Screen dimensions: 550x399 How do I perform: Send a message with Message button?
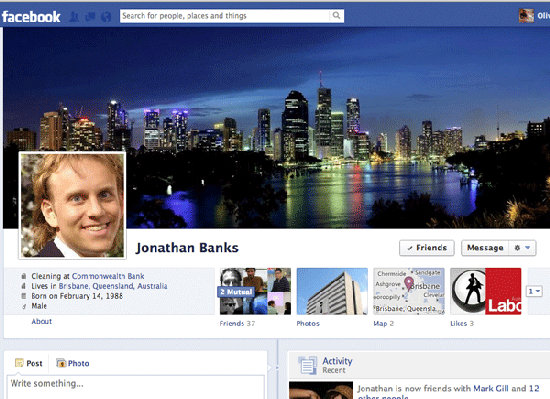click(x=485, y=248)
